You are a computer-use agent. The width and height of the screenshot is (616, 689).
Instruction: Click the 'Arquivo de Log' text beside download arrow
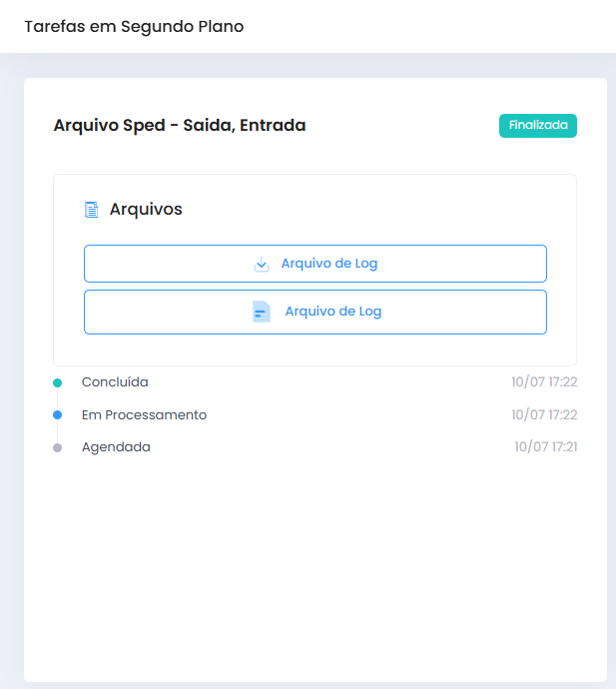(x=329, y=264)
